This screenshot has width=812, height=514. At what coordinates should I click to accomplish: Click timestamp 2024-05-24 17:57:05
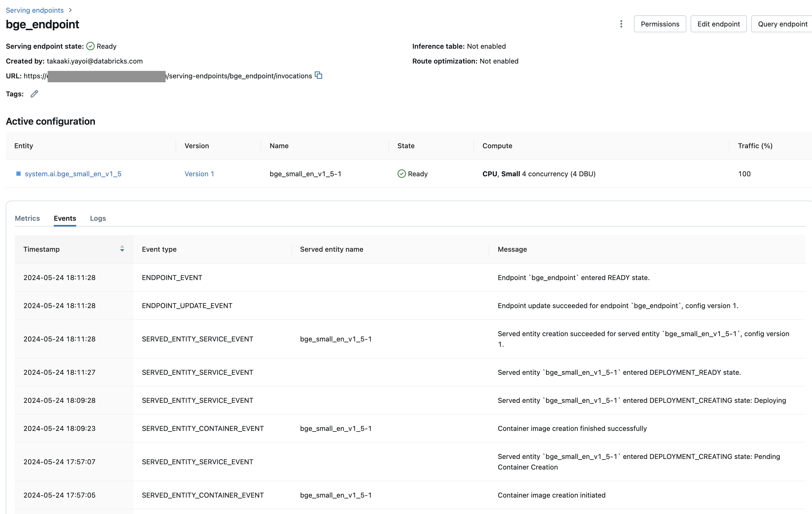pos(59,495)
